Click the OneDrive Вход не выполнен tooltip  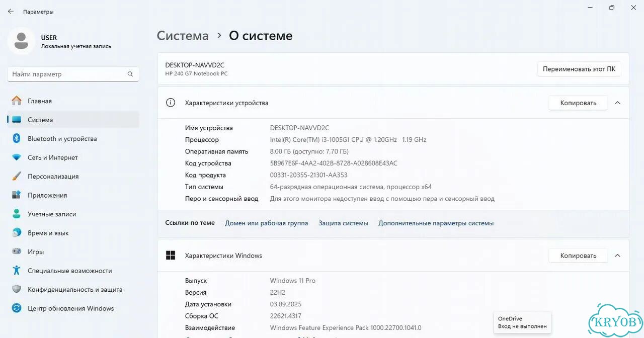(x=522, y=322)
